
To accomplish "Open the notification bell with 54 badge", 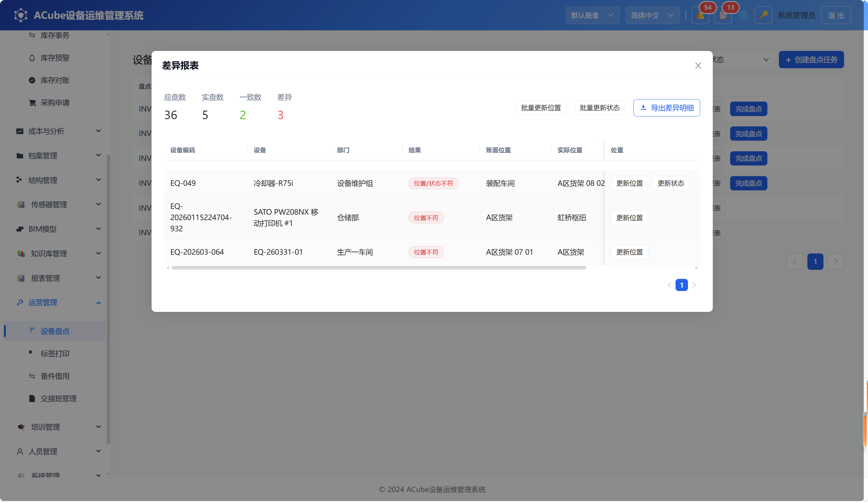I will [x=700, y=15].
